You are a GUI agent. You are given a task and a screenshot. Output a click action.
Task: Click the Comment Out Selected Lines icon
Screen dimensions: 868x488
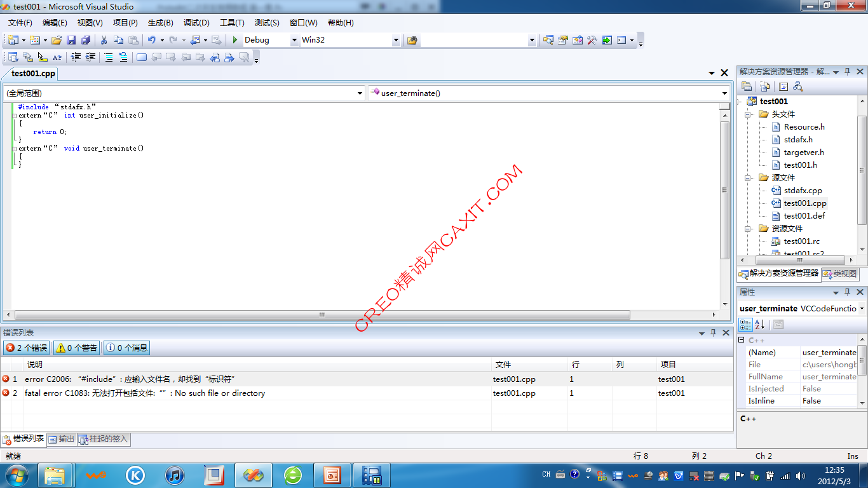pos(109,57)
